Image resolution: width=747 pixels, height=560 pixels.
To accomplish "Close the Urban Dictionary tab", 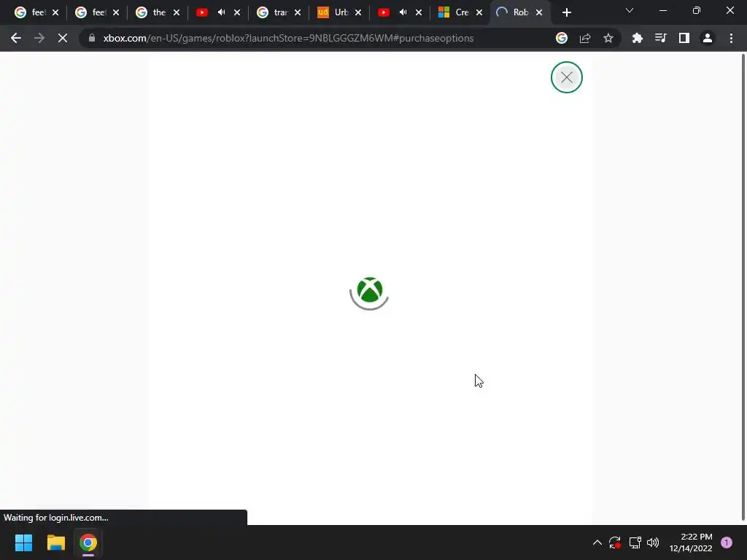I will point(357,12).
